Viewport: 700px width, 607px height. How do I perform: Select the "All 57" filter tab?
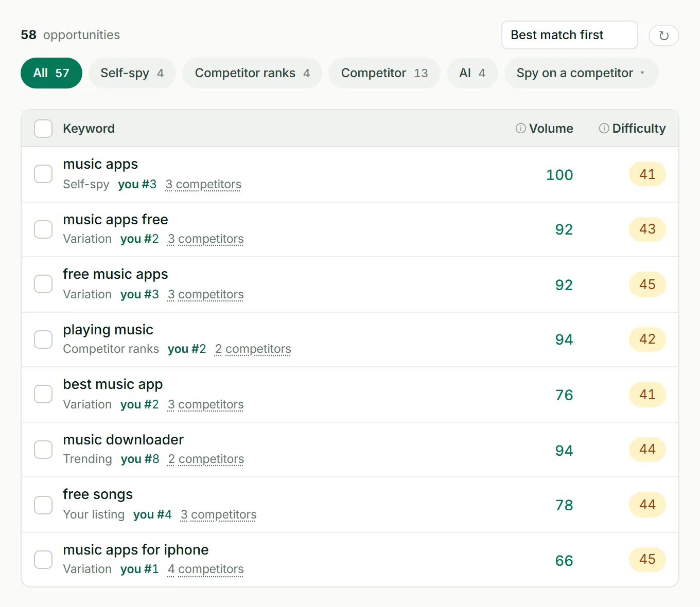pos(51,73)
